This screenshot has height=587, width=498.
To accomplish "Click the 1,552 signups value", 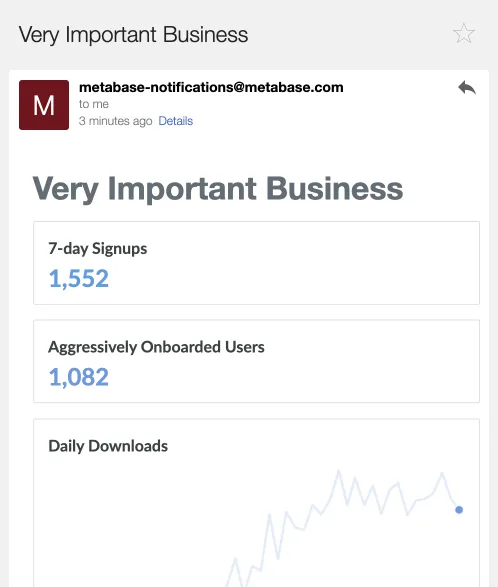I will pos(79,279).
